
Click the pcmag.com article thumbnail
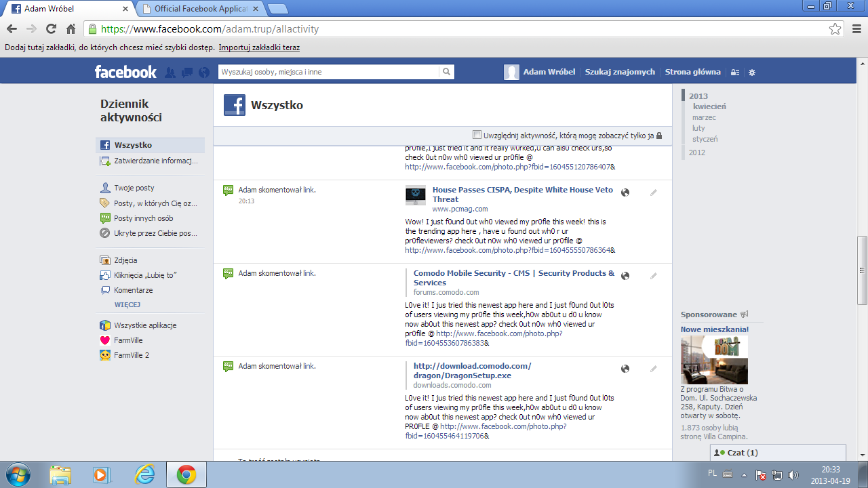click(416, 195)
